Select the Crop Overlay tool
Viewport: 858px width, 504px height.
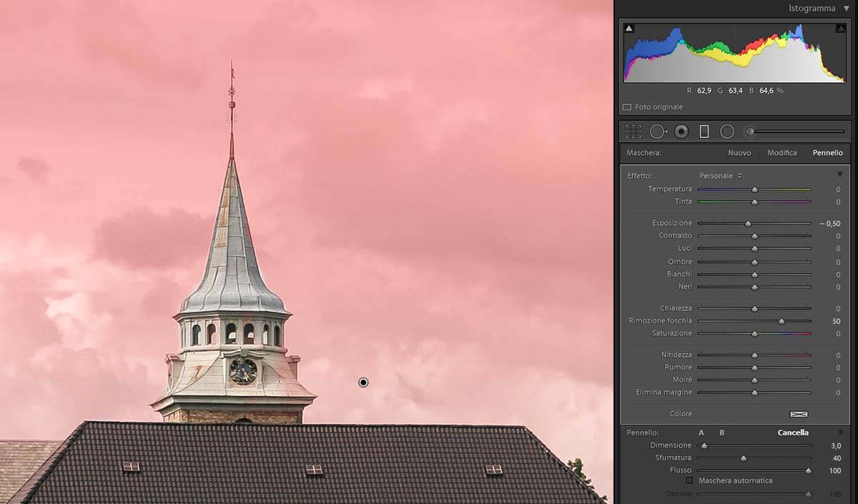(633, 132)
